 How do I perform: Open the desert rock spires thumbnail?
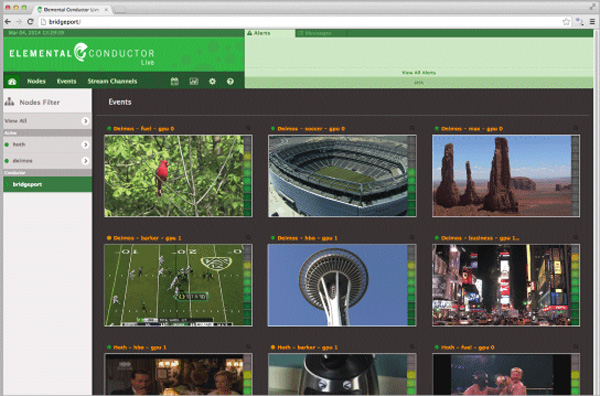coord(502,176)
